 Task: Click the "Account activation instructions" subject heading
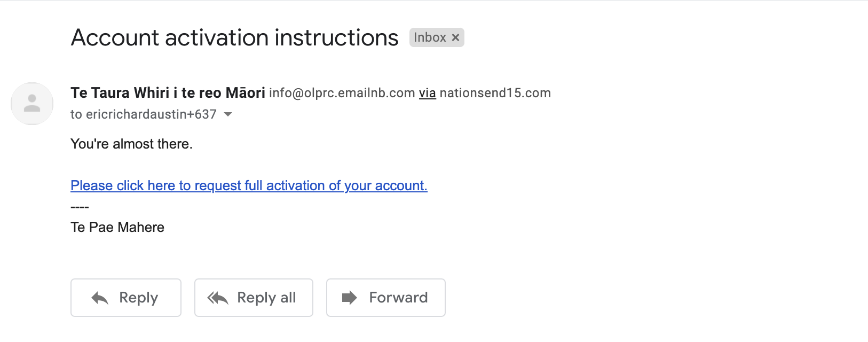click(234, 38)
